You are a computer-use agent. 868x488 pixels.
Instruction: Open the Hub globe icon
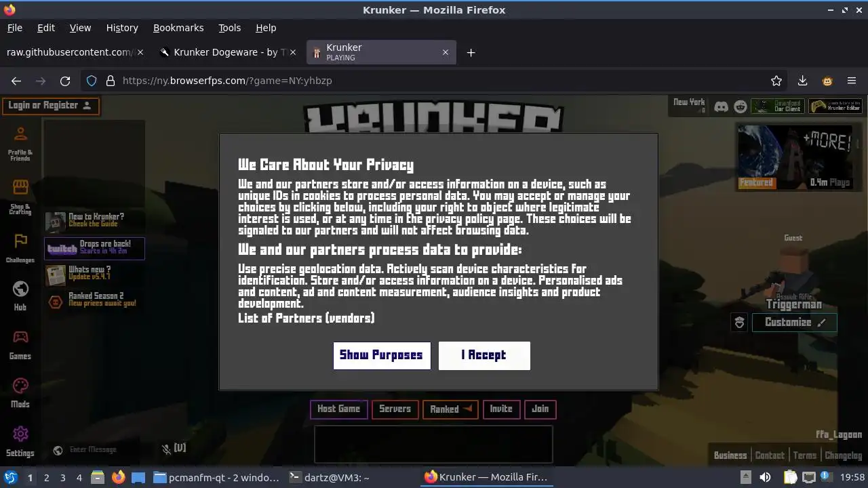coord(20,289)
